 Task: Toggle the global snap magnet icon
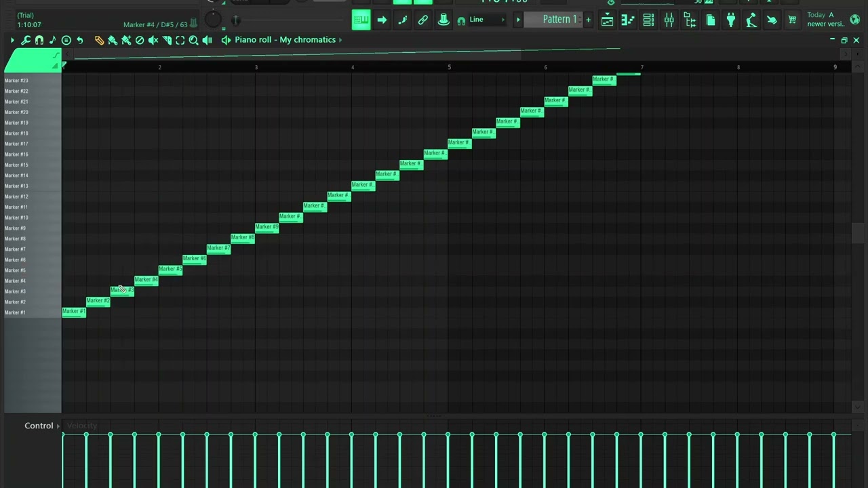(461, 20)
